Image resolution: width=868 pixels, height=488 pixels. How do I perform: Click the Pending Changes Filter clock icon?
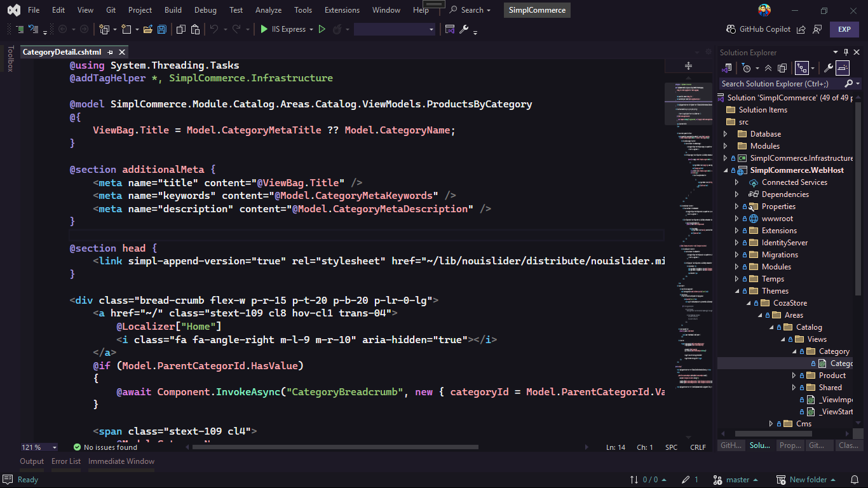(x=747, y=68)
